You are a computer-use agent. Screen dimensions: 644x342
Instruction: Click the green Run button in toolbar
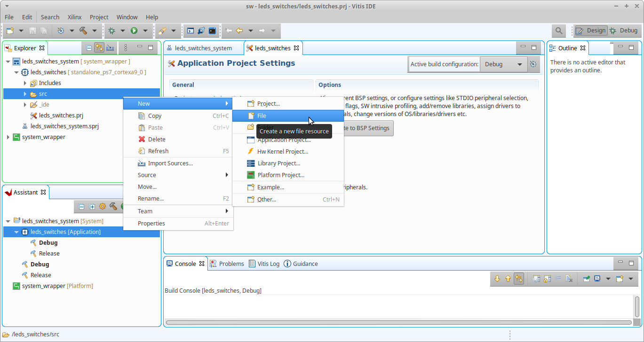click(x=134, y=31)
